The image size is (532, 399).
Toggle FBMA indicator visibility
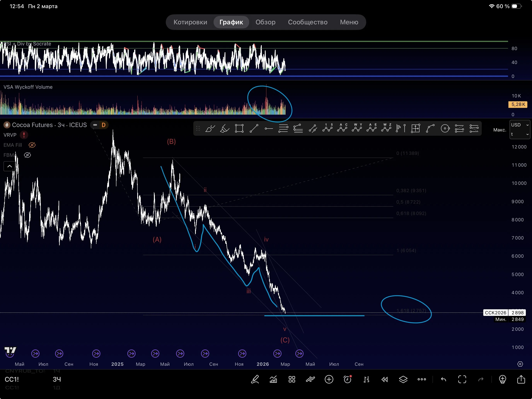point(27,155)
